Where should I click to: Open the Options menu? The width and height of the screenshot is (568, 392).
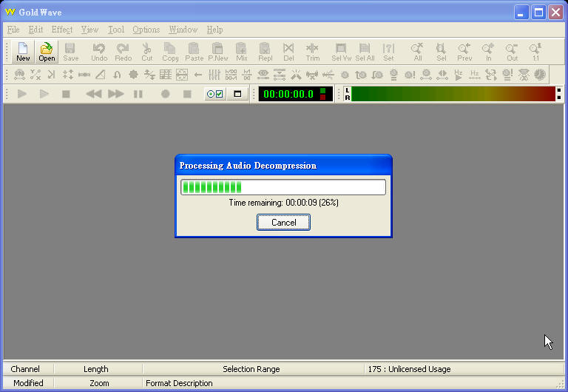[146, 30]
